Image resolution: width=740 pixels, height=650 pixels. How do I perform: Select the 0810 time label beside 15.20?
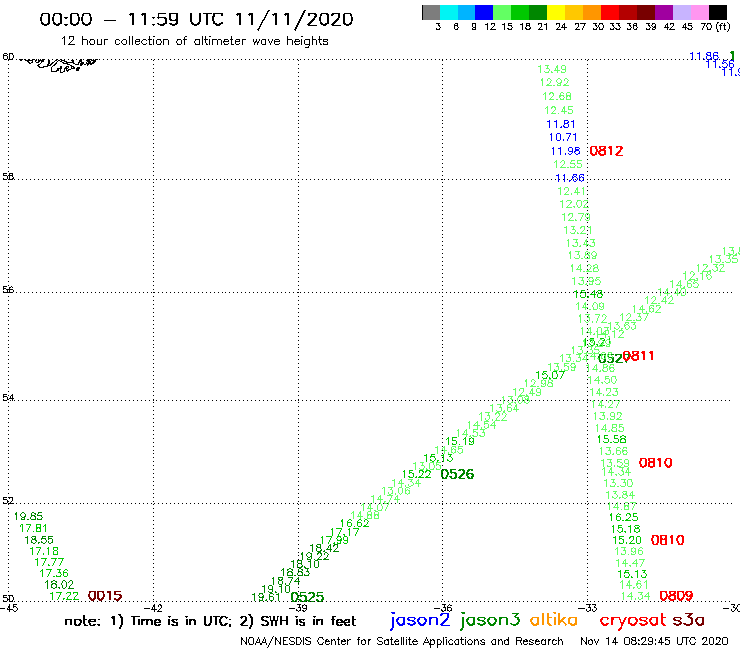click(667, 540)
